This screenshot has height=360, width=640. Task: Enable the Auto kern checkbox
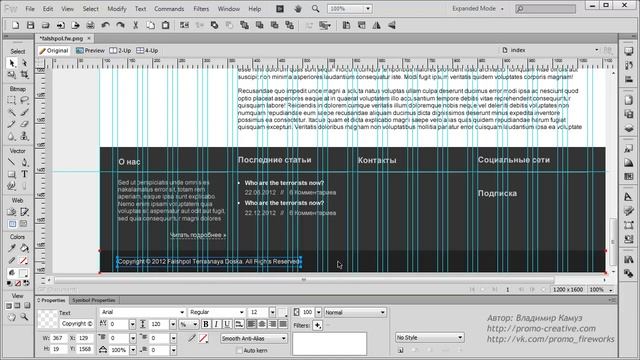[x=239, y=351]
